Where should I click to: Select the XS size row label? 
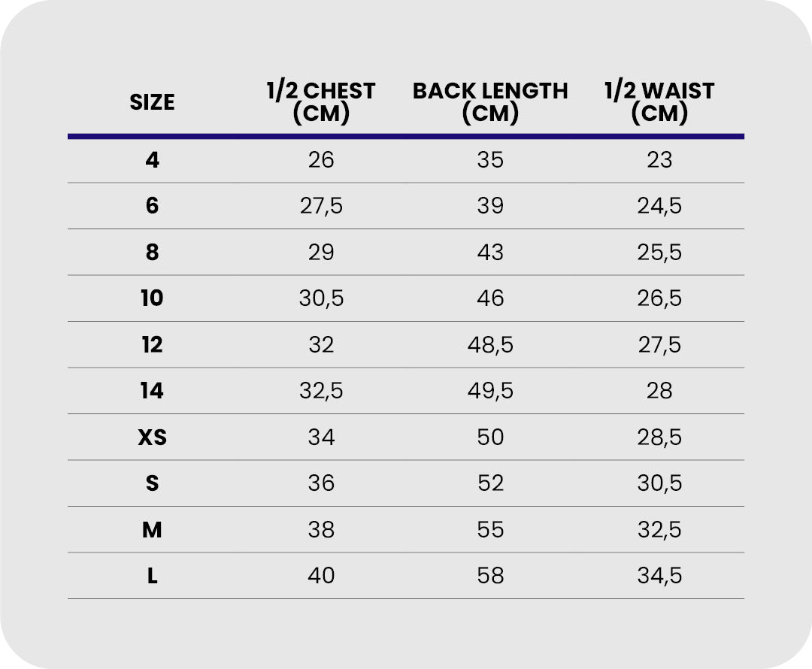152,437
